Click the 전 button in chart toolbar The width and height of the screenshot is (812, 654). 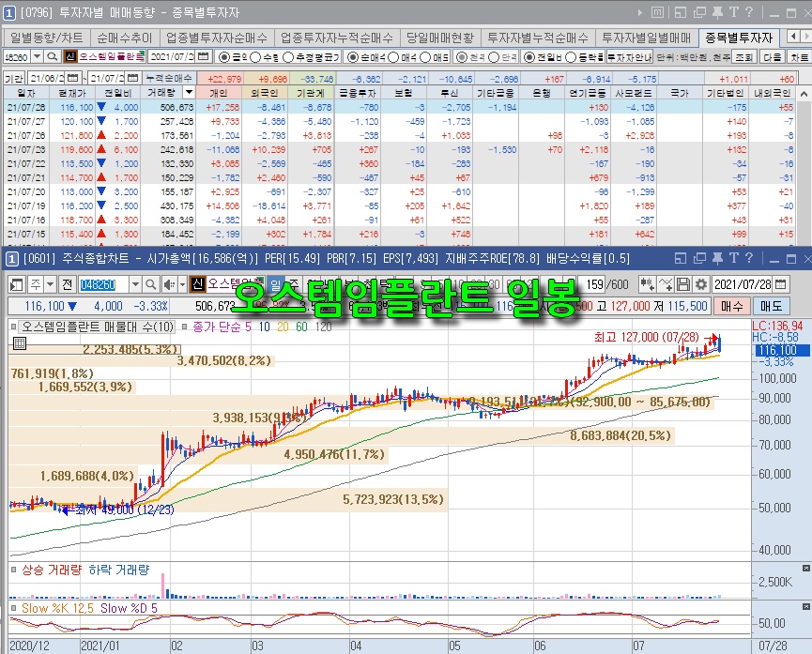[x=68, y=284]
